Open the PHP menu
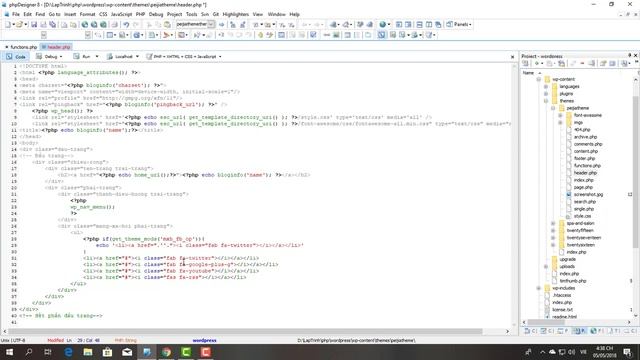The width and height of the screenshot is (640, 360). pos(140,14)
